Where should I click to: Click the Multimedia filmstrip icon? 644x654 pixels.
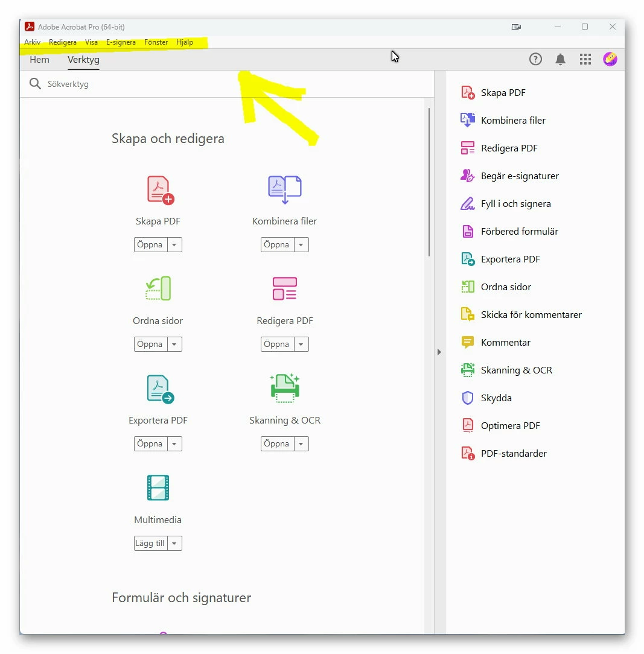pyautogui.click(x=158, y=487)
